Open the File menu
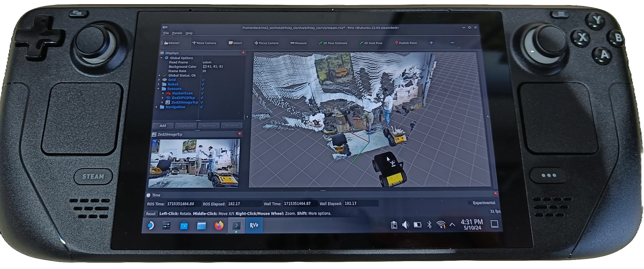 tap(166, 33)
